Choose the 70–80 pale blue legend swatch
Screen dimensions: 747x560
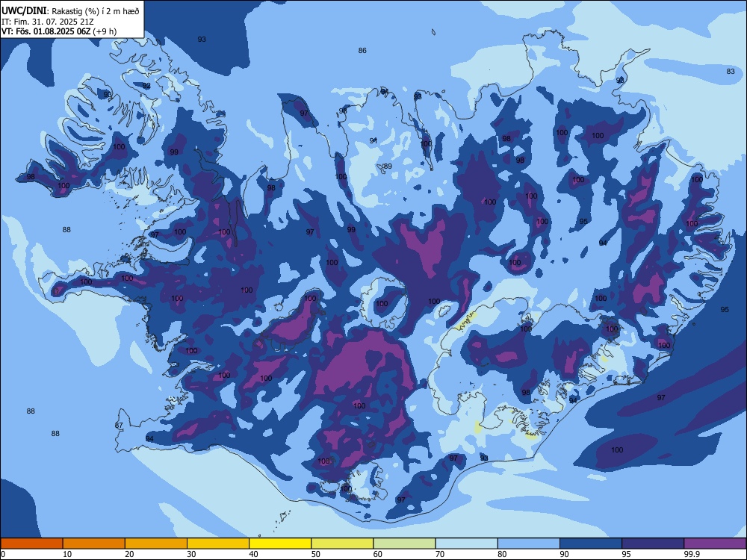tap(467, 544)
